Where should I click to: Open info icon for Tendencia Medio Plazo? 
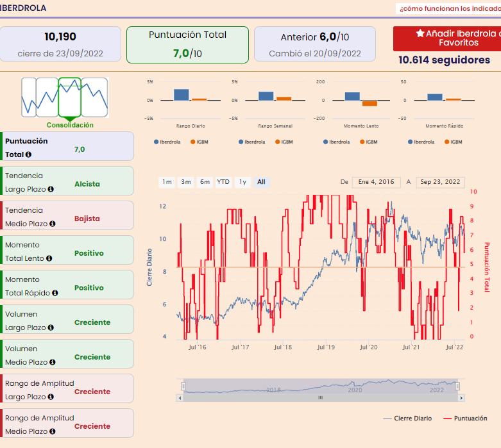click(x=53, y=224)
